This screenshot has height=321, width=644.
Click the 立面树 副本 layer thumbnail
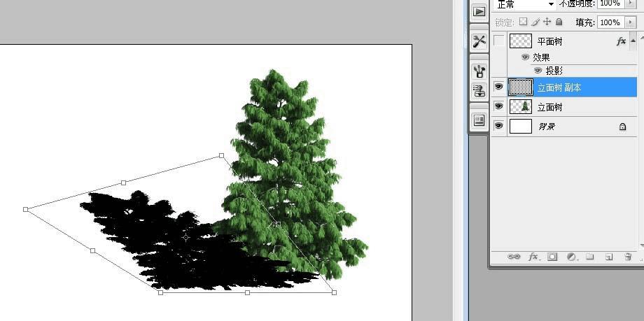click(x=520, y=87)
